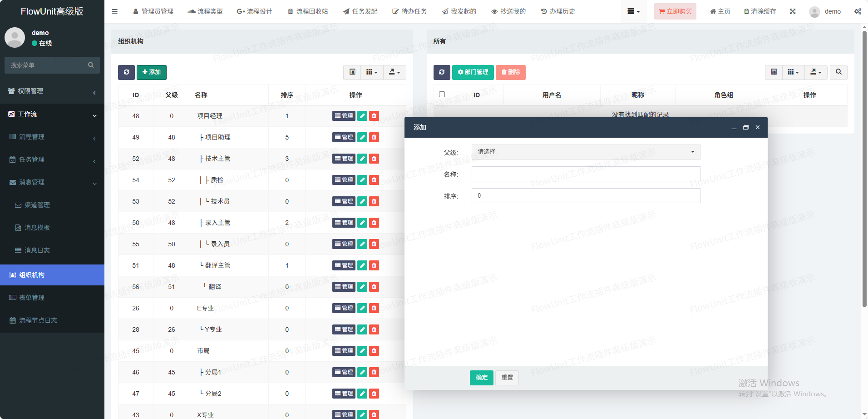
Task: Click the 名称 input field
Action: click(x=586, y=174)
